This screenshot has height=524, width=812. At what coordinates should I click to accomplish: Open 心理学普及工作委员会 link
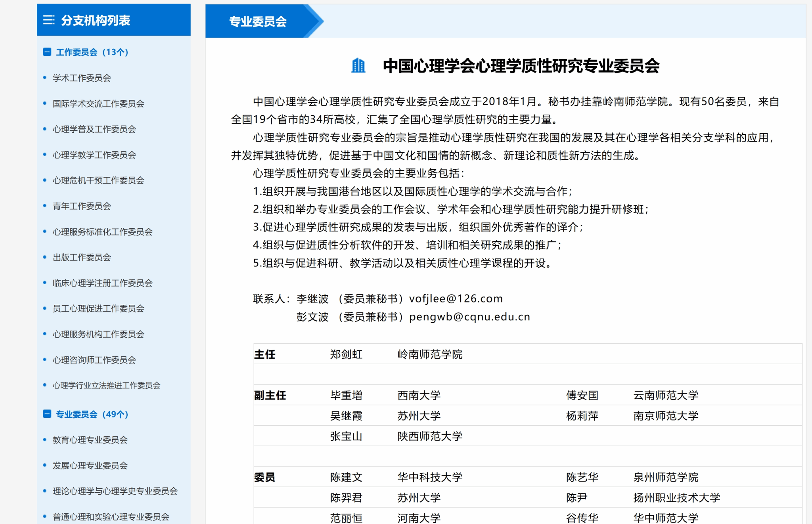94,129
